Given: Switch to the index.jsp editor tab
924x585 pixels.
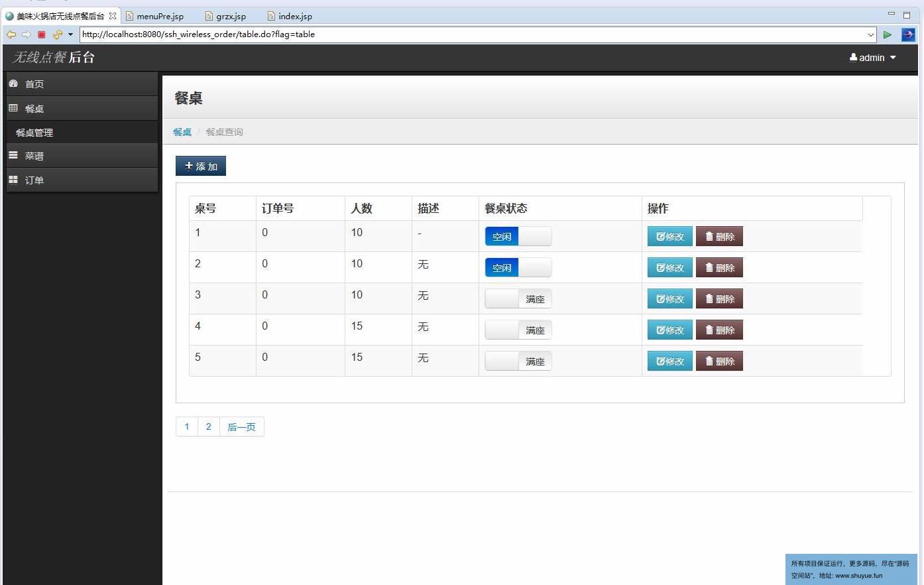Looking at the screenshot, I should pos(290,16).
